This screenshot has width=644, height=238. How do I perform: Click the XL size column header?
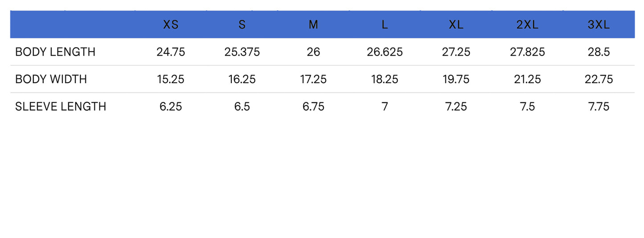[x=456, y=25]
